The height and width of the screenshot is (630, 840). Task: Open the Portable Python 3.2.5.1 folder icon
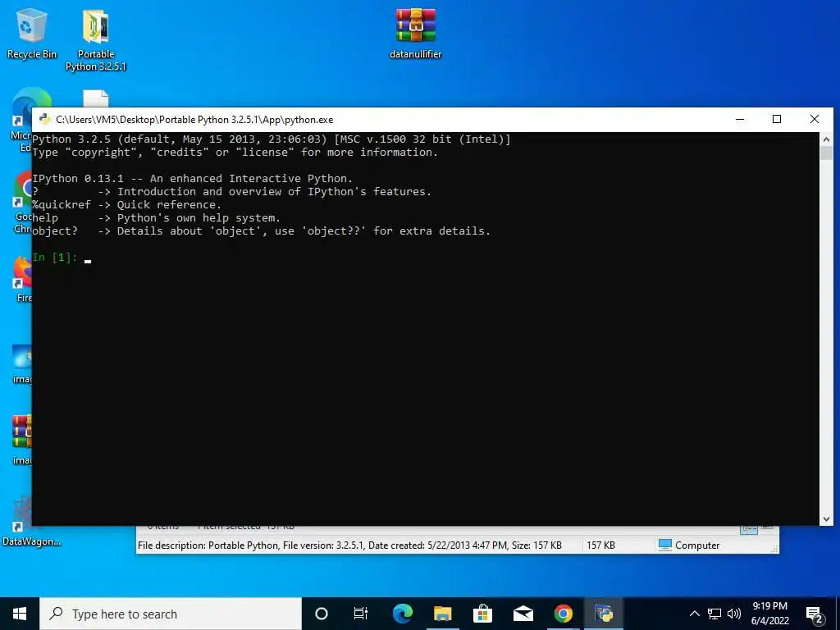pyautogui.click(x=96, y=41)
